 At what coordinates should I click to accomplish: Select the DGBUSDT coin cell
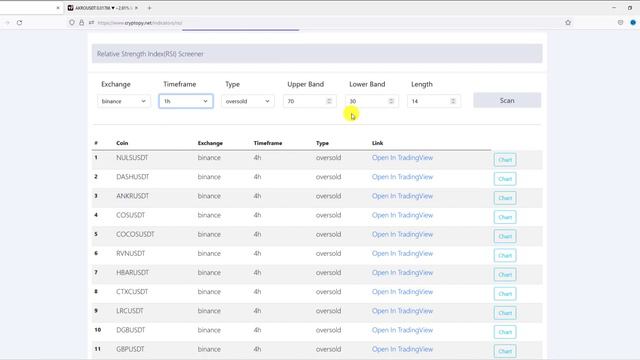(x=131, y=330)
